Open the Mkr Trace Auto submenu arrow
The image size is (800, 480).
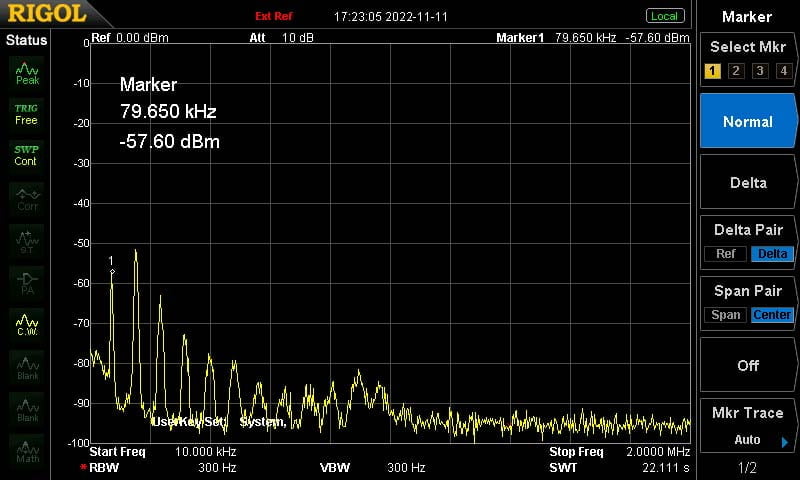point(785,442)
